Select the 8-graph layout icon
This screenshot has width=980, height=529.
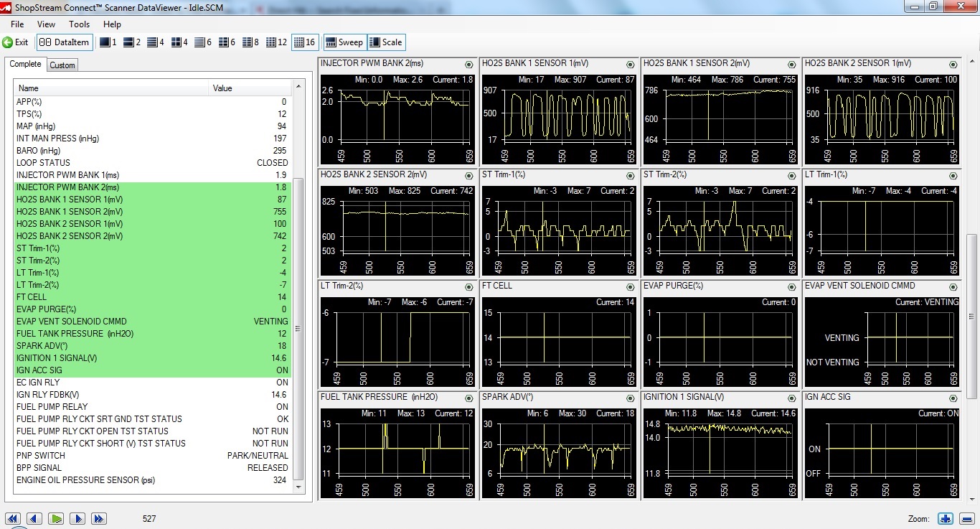coord(250,42)
